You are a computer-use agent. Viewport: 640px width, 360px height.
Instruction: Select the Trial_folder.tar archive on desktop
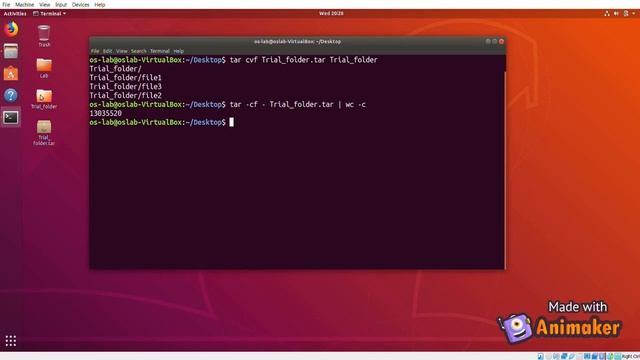(44, 133)
